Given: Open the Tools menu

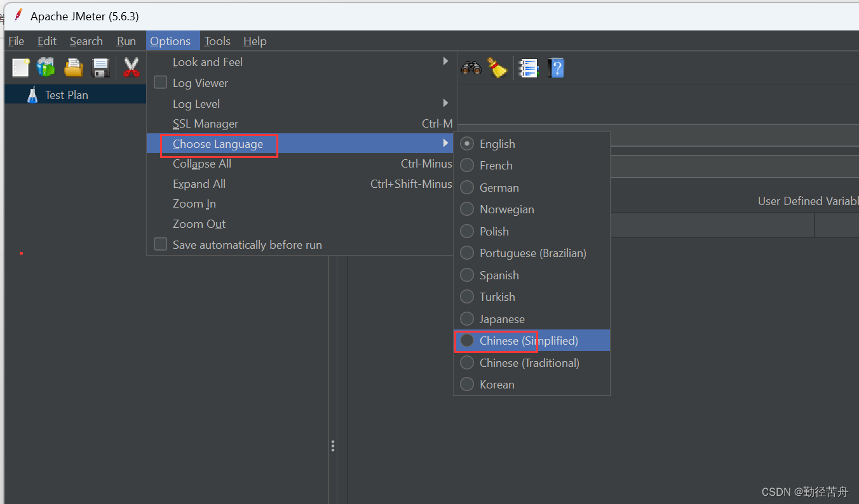Looking at the screenshot, I should tap(217, 41).
